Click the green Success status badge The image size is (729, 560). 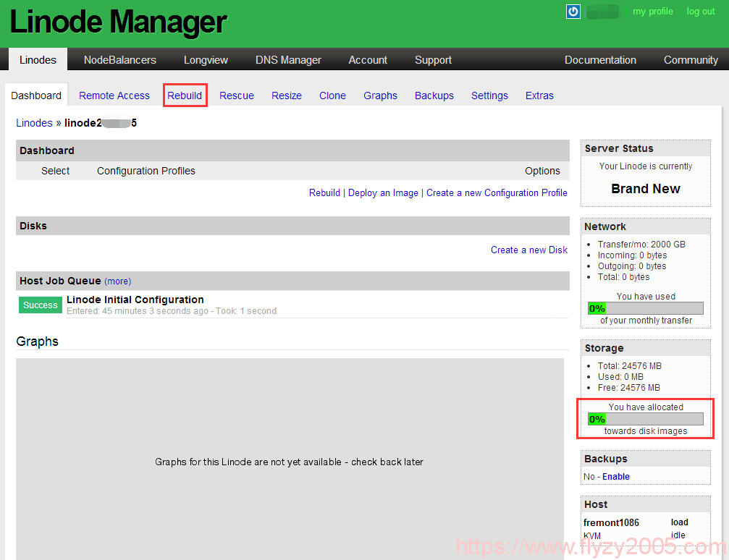coord(41,305)
